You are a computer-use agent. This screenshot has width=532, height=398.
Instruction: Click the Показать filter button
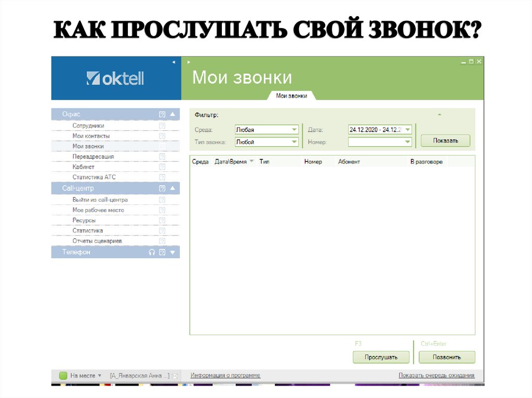pyautogui.click(x=445, y=140)
